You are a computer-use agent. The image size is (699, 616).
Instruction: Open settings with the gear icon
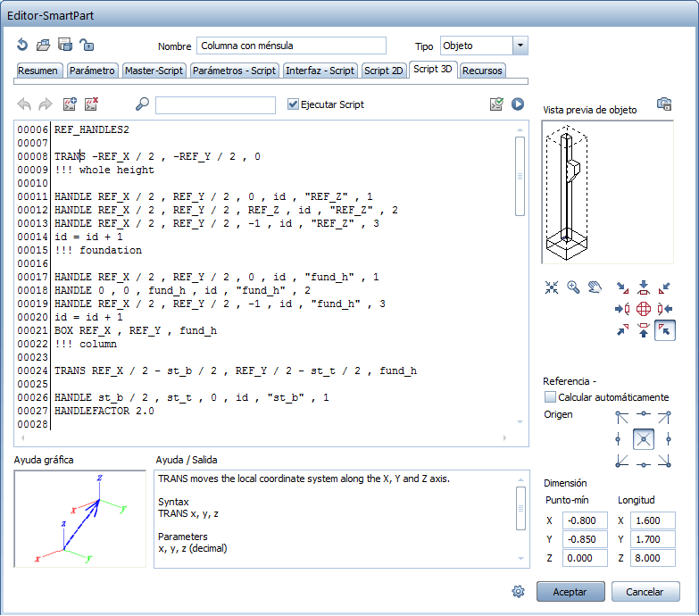[518, 592]
